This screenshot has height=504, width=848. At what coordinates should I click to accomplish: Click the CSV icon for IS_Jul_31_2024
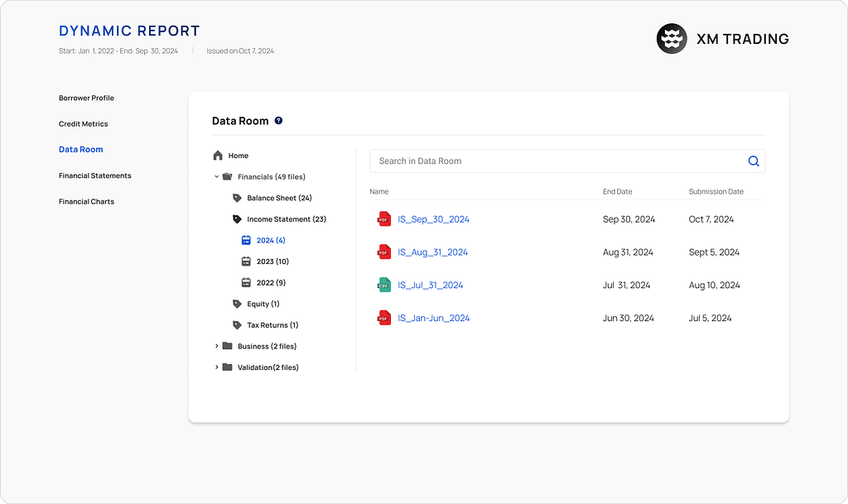[x=384, y=285]
